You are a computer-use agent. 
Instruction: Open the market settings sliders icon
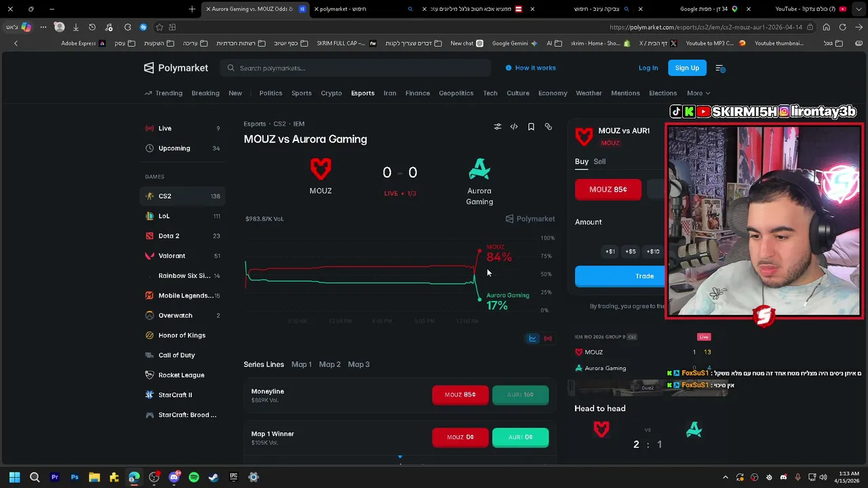[498, 127]
